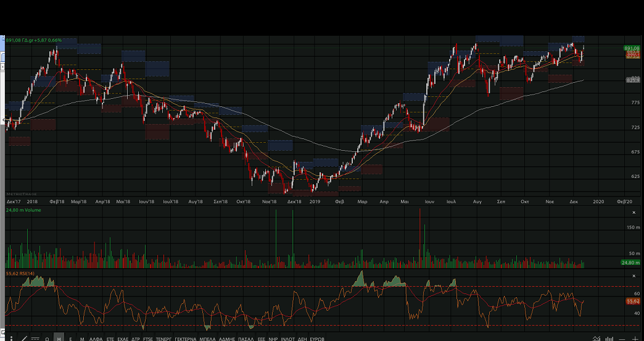The height and width of the screenshot is (341, 644).
Task: Click the 891,08 ΓΔ.gr symbol label
Action: pos(34,40)
